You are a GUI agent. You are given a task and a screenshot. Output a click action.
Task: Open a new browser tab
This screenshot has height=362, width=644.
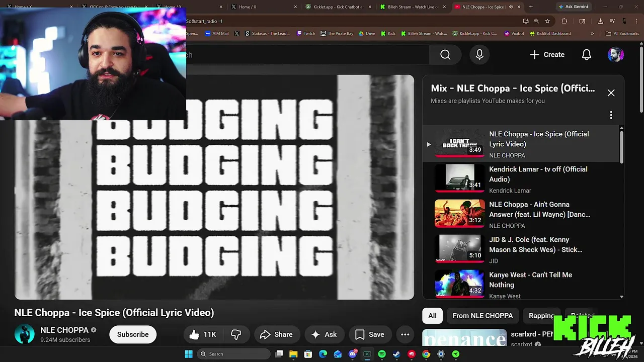531,7
